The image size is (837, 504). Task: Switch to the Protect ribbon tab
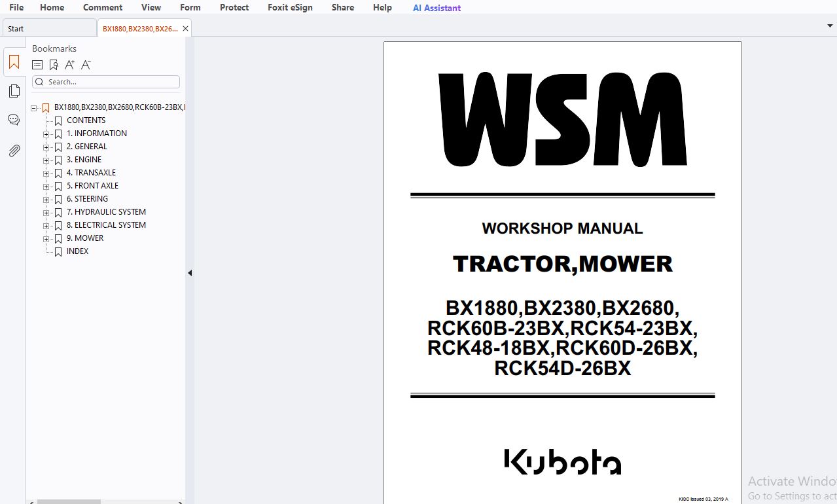point(234,7)
